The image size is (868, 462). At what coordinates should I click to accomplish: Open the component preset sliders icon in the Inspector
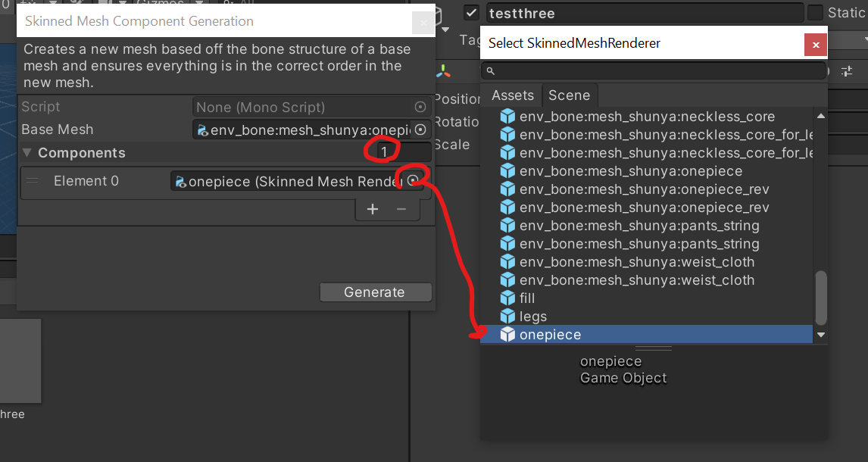tap(847, 71)
